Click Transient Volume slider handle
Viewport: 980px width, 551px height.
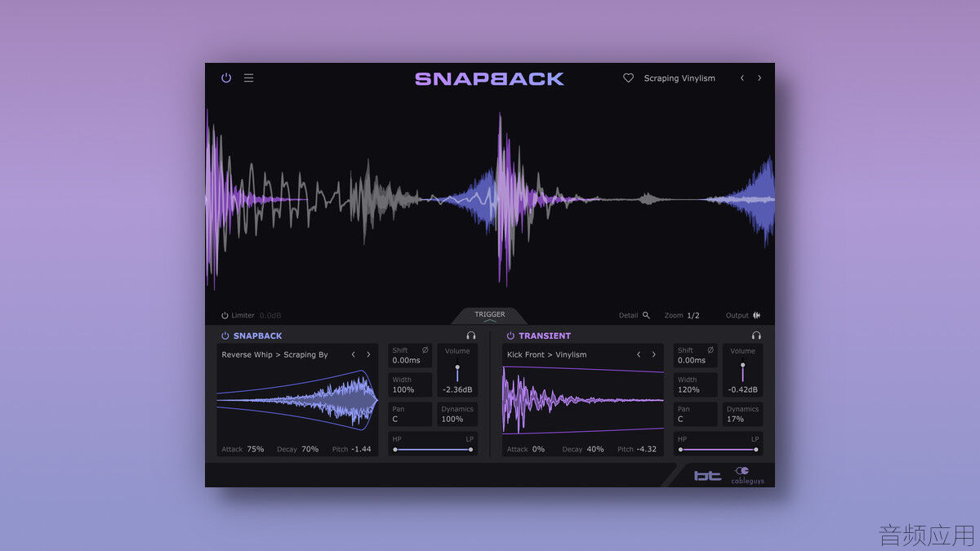[742, 365]
